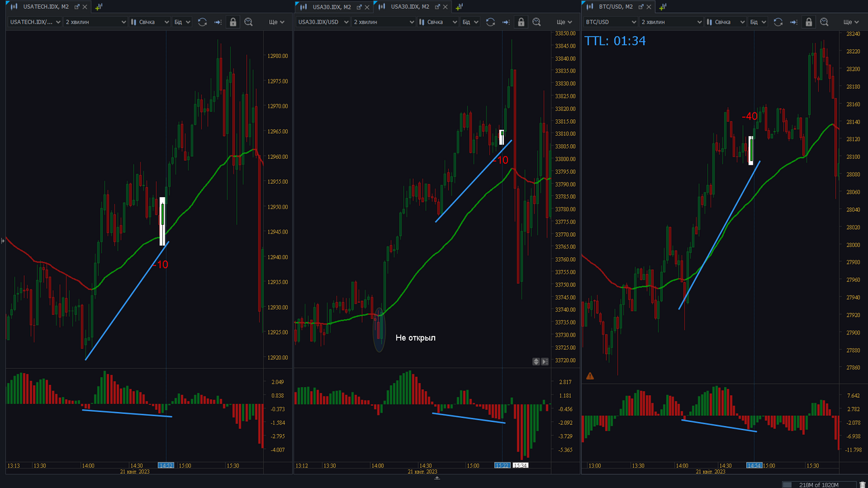Add a new chart next to USATECH.IDX tab
The height and width of the screenshot is (488, 868).
click(99, 7)
